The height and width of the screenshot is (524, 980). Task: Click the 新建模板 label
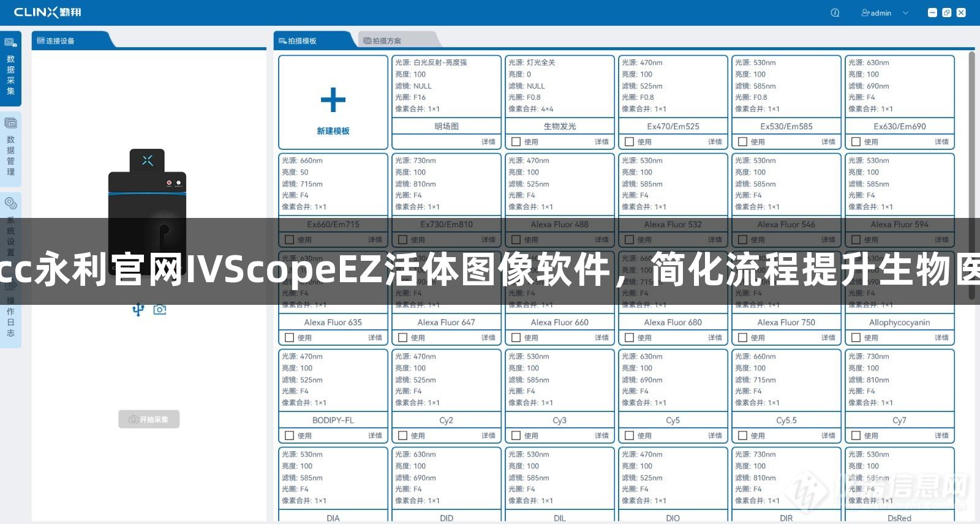coord(333,131)
